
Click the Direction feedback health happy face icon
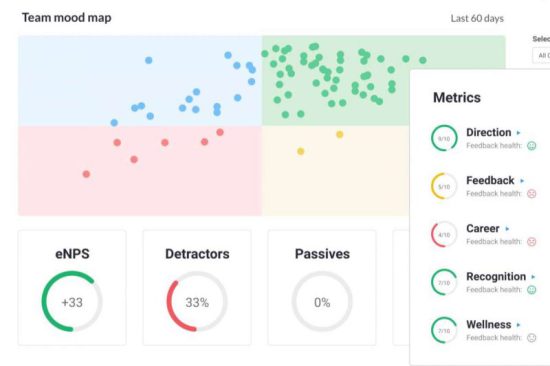[531, 146]
